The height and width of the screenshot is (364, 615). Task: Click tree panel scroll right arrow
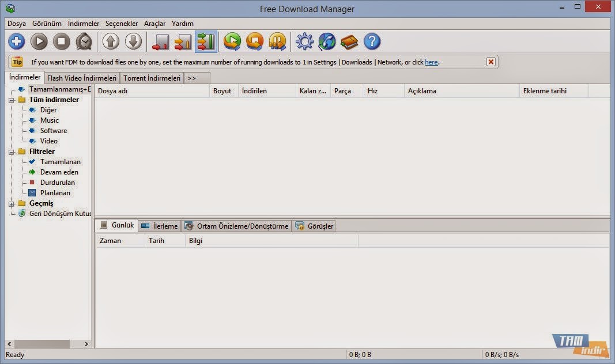86,344
